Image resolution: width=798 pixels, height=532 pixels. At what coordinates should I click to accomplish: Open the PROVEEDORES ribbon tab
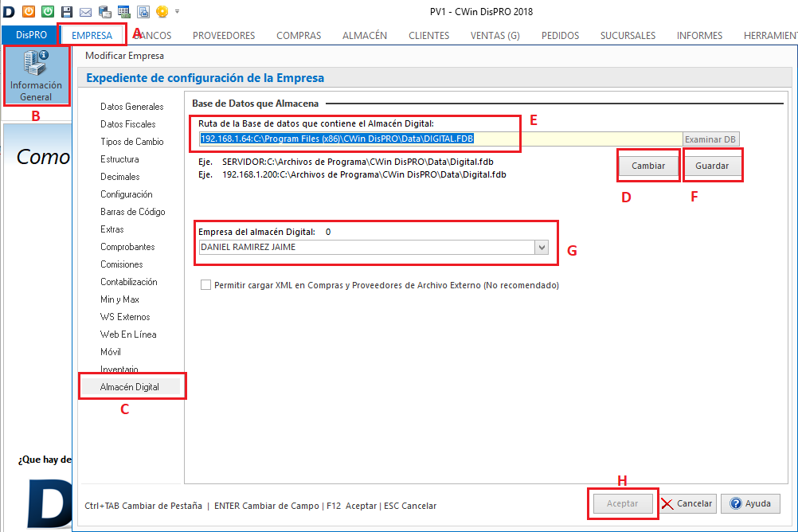(x=224, y=35)
